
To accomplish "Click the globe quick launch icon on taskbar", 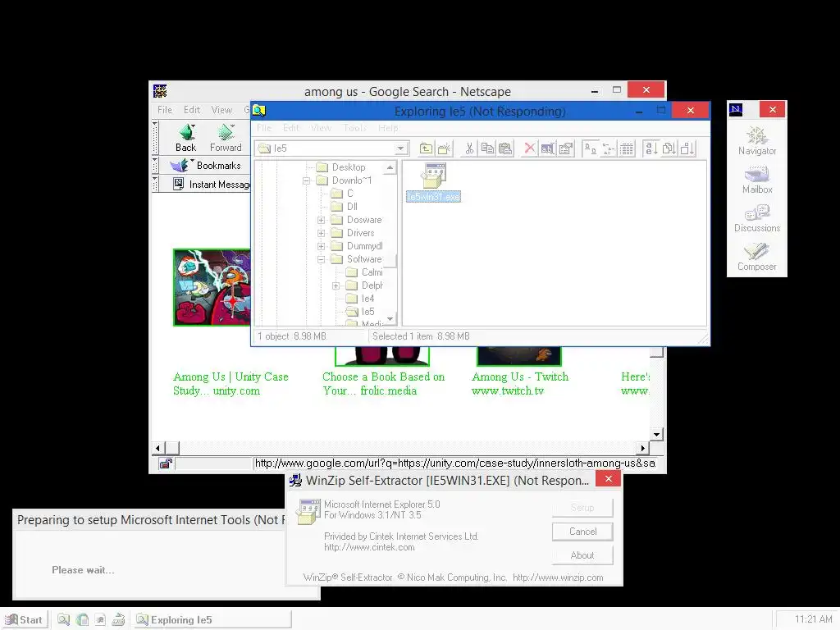I will [82, 620].
